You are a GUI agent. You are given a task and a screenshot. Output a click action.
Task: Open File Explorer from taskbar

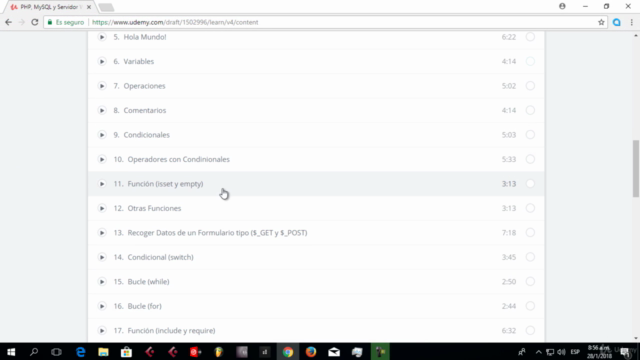(x=103, y=352)
